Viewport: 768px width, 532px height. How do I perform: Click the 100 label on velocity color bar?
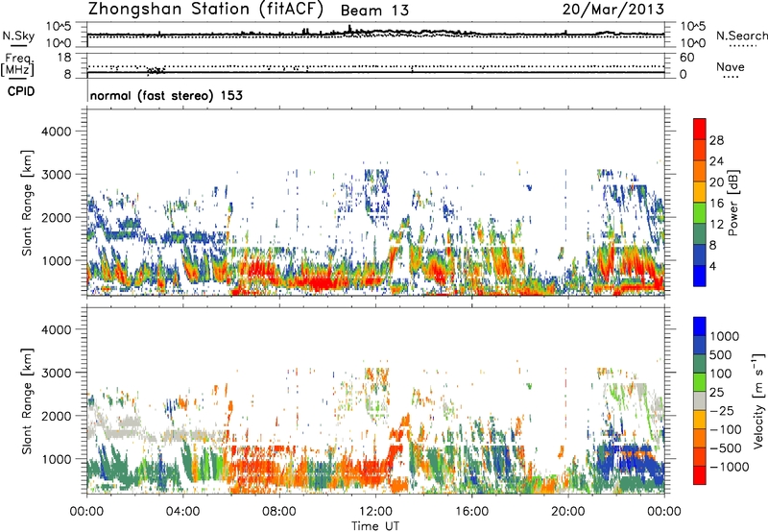[x=721, y=374]
